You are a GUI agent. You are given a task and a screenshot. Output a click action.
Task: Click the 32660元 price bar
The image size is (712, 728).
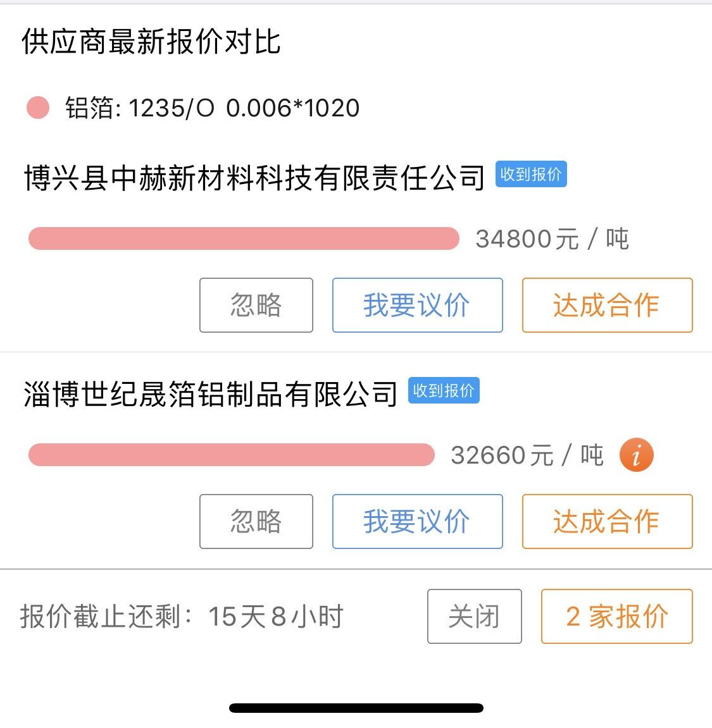tap(231, 455)
